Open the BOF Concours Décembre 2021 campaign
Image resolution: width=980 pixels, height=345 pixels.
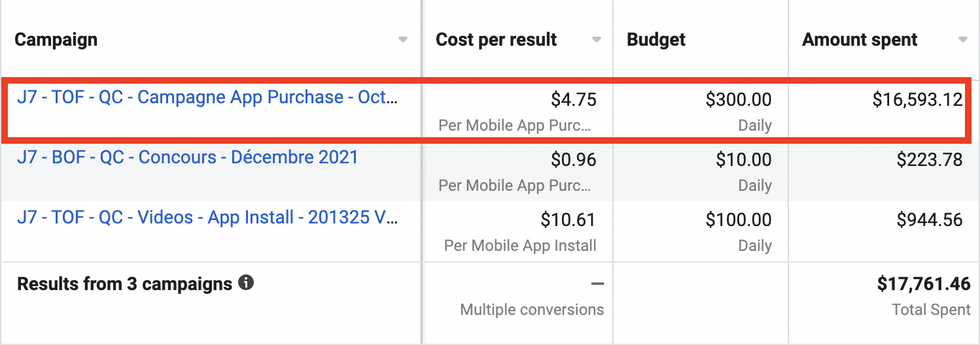pos(188,157)
